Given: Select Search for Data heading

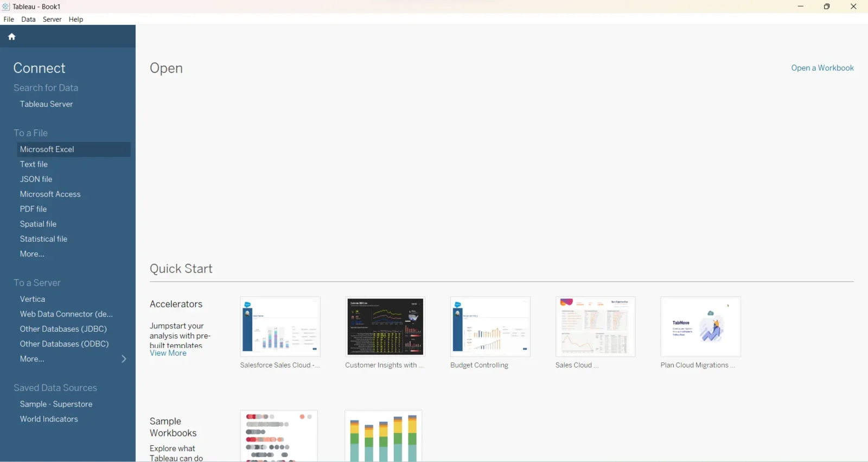Looking at the screenshot, I should [x=46, y=87].
